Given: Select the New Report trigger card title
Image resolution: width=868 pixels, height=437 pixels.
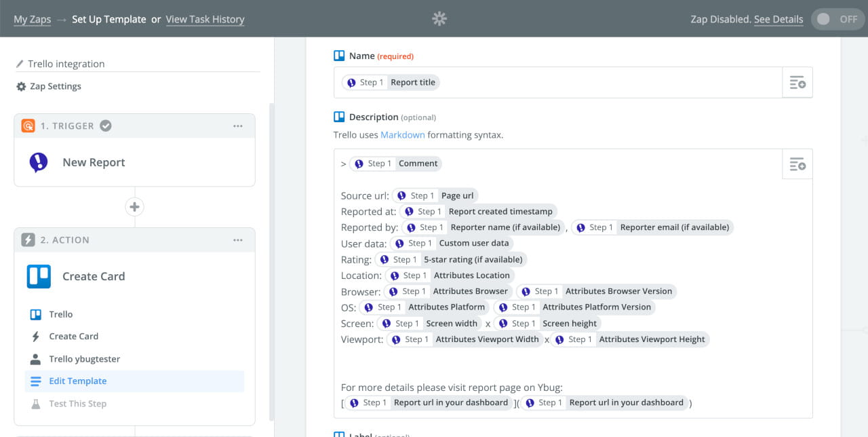Looking at the screenshot, I should coord(94,162).
